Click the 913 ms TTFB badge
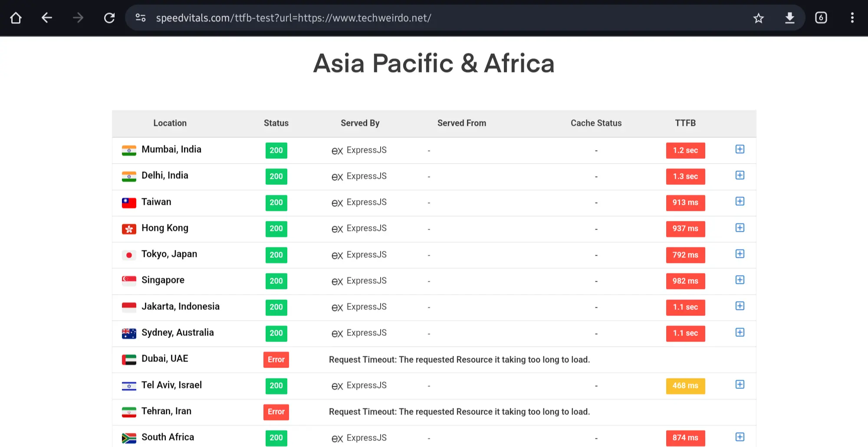 [x=685, y=203]
